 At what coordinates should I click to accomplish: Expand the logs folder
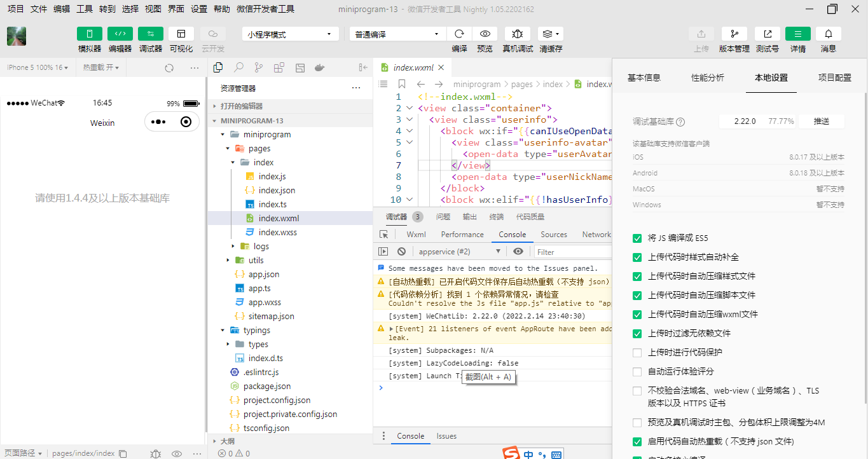pyautogui.click(x=290, y=246)
